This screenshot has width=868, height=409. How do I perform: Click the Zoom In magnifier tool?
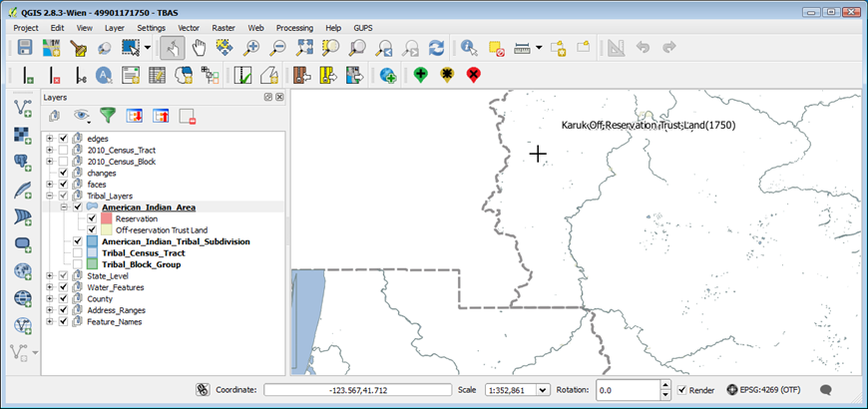tap(252, 48)
